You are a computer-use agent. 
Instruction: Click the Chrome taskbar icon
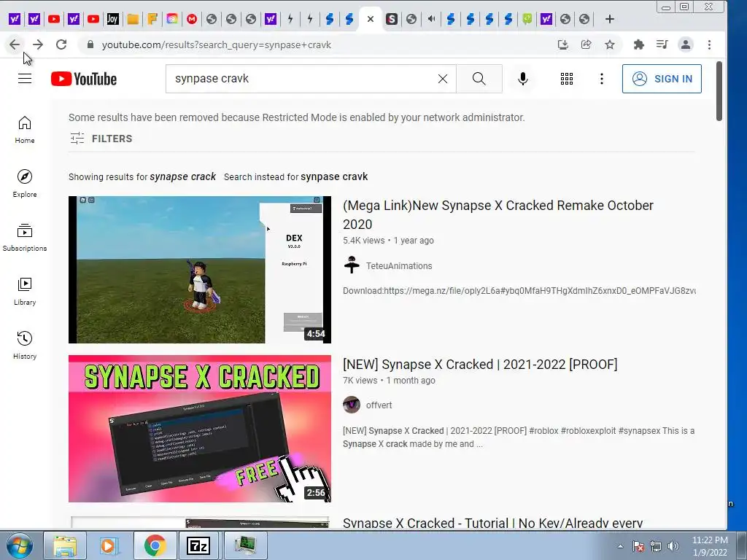tap(155, 545)
